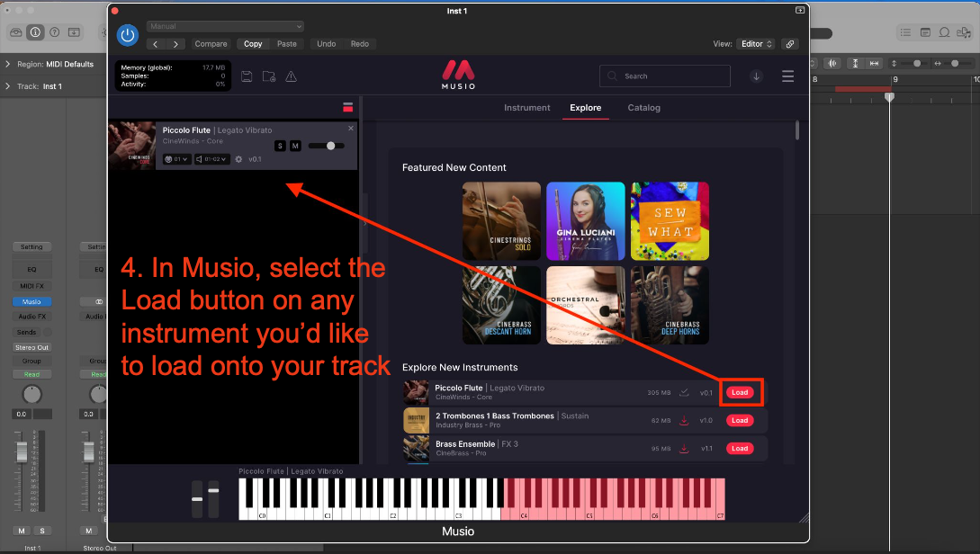
Task: Toggle the plugin power bypass button
Action: [128, 36]
